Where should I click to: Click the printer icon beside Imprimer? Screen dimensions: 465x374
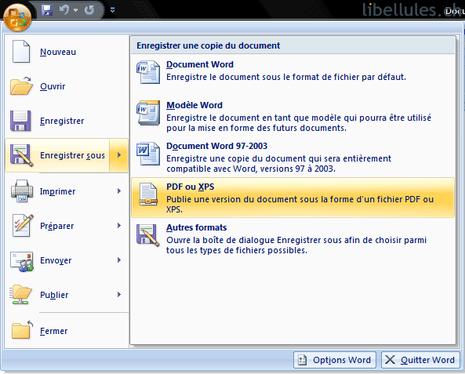pyautogui.click(x=22, y=191)
